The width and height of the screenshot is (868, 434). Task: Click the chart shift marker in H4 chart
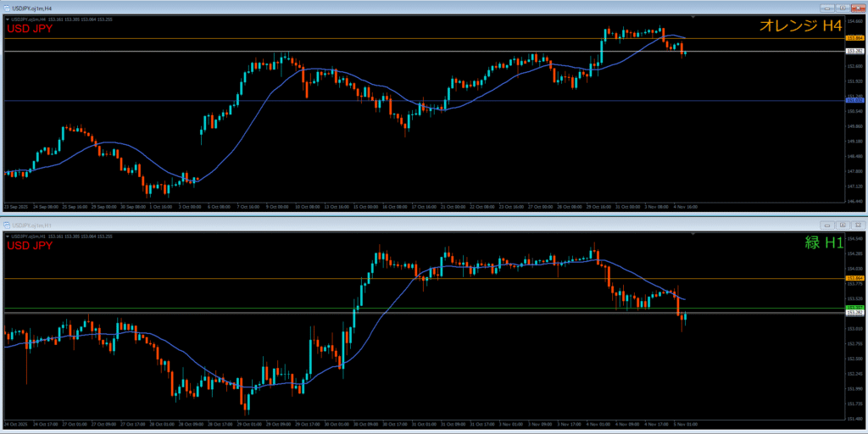point(694,19)
